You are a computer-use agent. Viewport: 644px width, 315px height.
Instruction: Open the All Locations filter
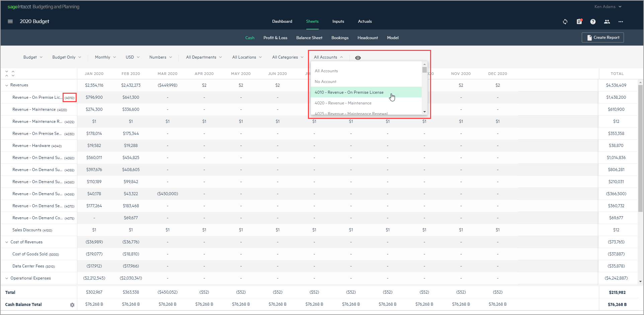(247, 57)
